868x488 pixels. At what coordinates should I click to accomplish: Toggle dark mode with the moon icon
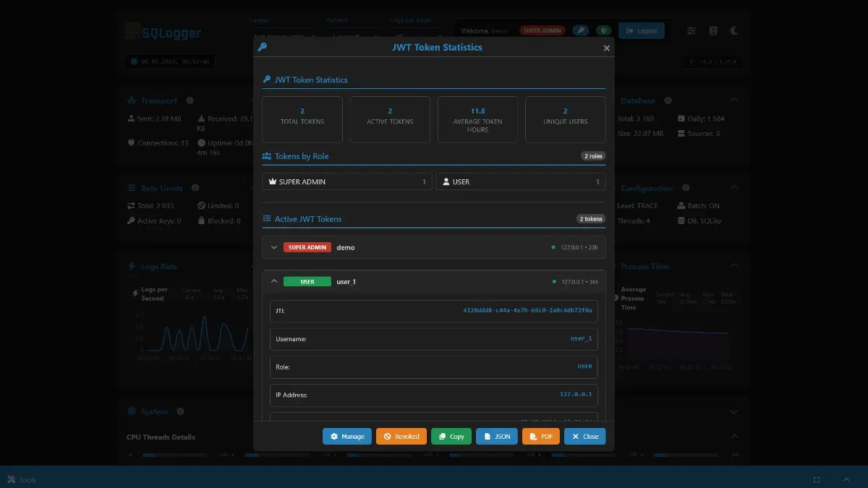coord(735,30)
